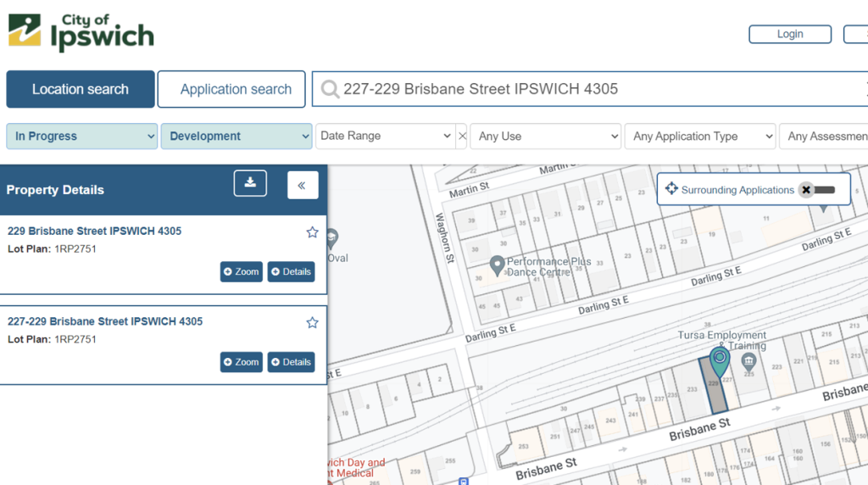Viewport: 868px width, 485px height.
Task: Open the Date Range dropdown
Action: [x=386, y=137]
